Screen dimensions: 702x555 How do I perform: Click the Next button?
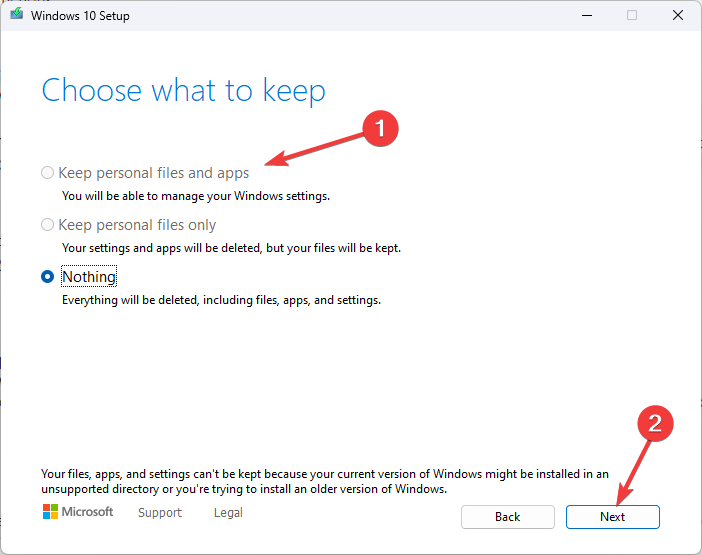(612, 517)
